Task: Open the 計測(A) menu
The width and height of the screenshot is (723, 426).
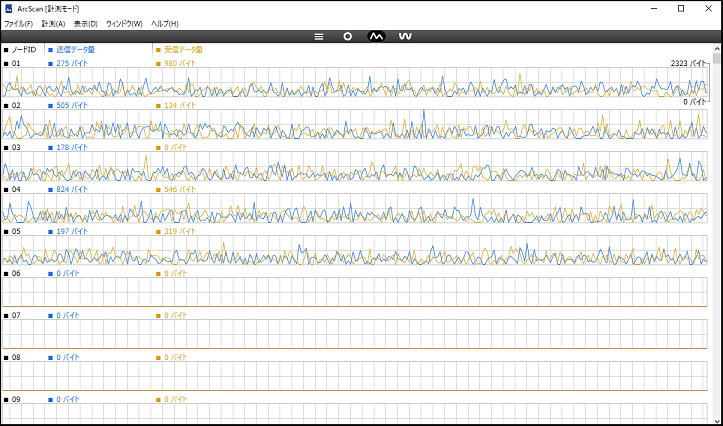Action: coord(53,24)
